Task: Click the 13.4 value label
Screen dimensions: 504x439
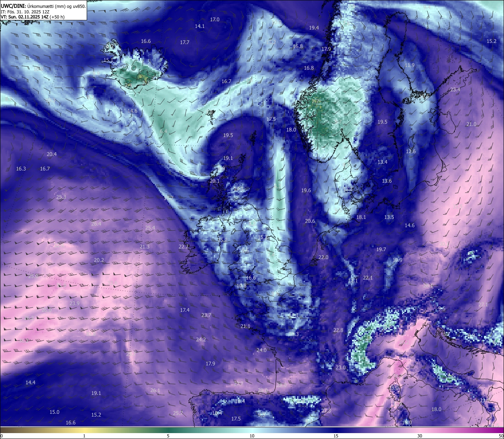Action: [382, 162]
